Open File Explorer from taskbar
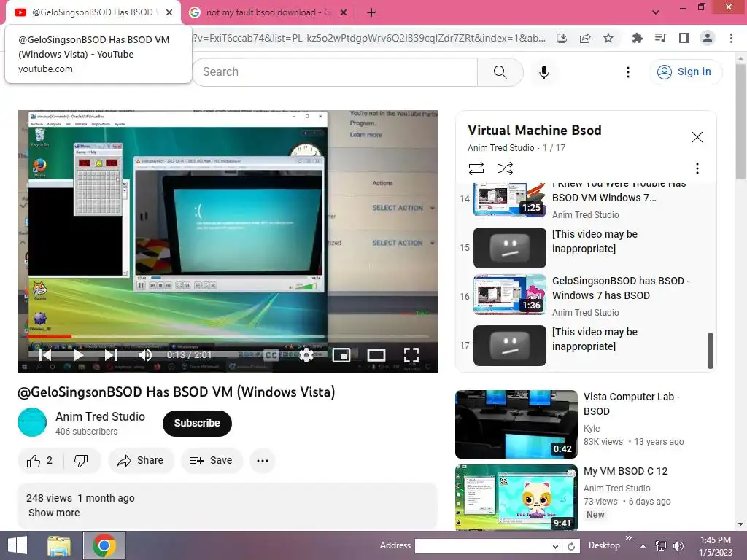Image resolution: width=747 pixels, height=560 pixels. (x=59, y=545)
